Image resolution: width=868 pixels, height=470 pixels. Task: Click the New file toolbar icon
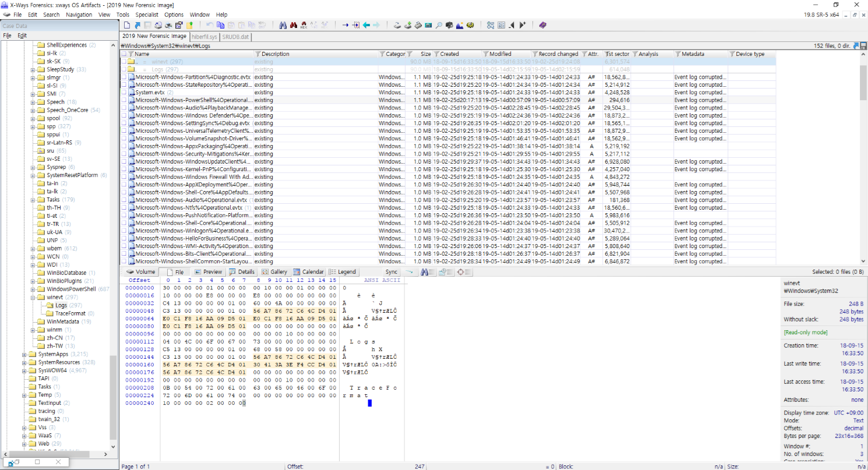(x=127, y=25)
